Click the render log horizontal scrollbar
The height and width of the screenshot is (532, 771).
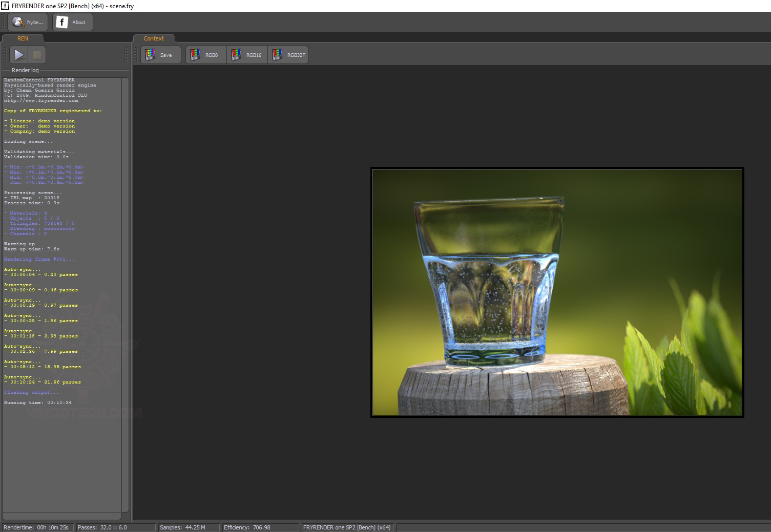point(61,516)
